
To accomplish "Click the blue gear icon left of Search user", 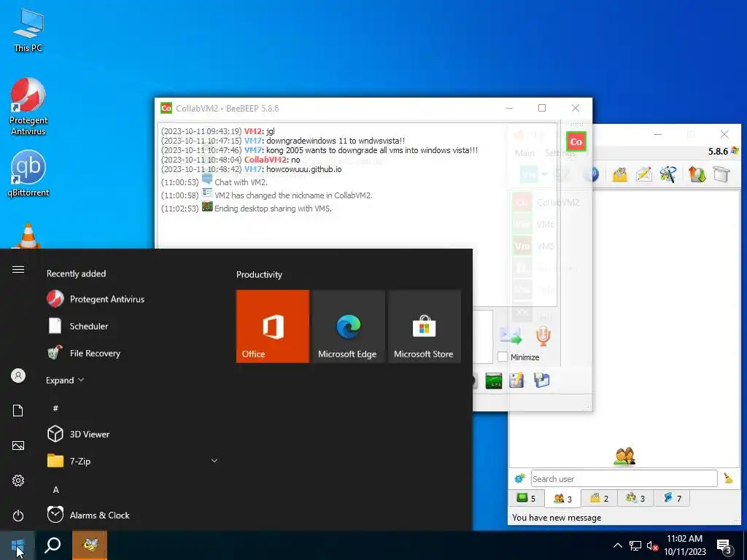I will 519,478.
